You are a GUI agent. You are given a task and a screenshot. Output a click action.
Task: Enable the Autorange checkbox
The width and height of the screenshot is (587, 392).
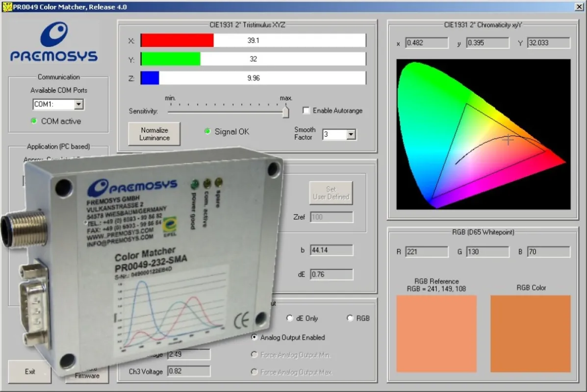(x=306, y=110)
